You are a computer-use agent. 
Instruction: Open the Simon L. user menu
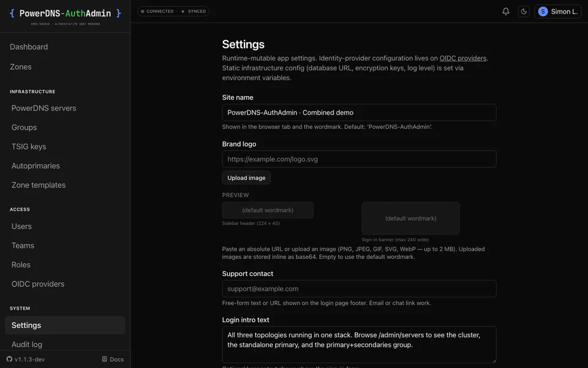(x=557, y=12)
